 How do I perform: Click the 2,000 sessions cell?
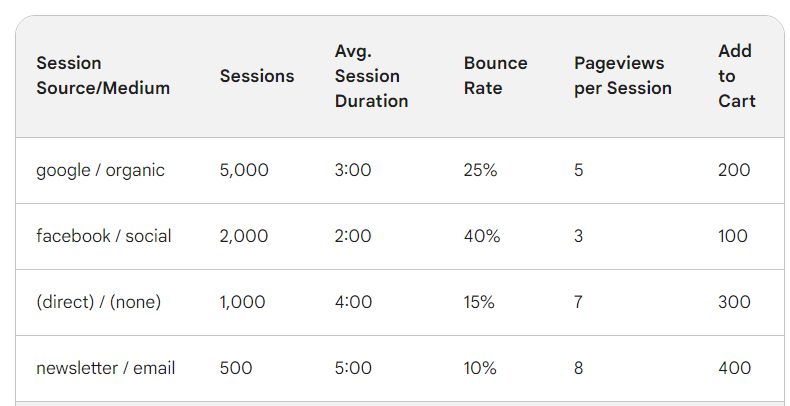click(x=244, y=236)
